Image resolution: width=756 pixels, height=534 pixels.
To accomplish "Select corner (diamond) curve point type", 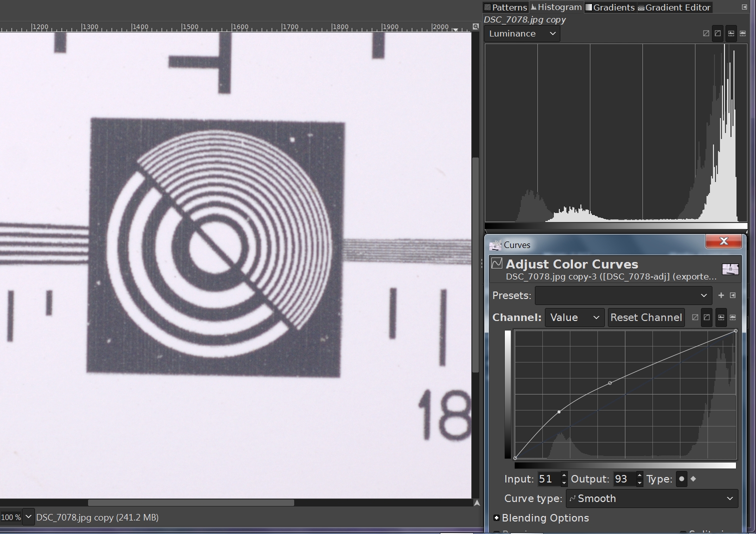I will (693, 479).
